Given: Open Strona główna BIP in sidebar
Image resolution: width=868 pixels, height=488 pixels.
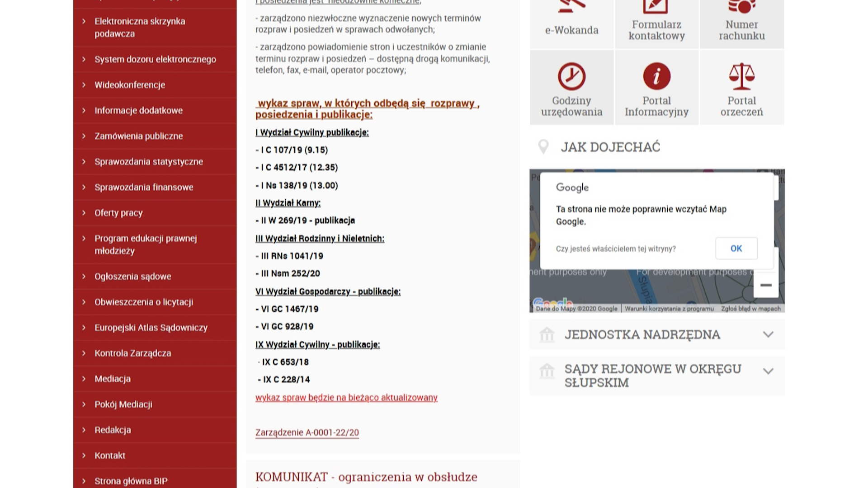Looking at the screenshot, I should [x=155, y=479].
